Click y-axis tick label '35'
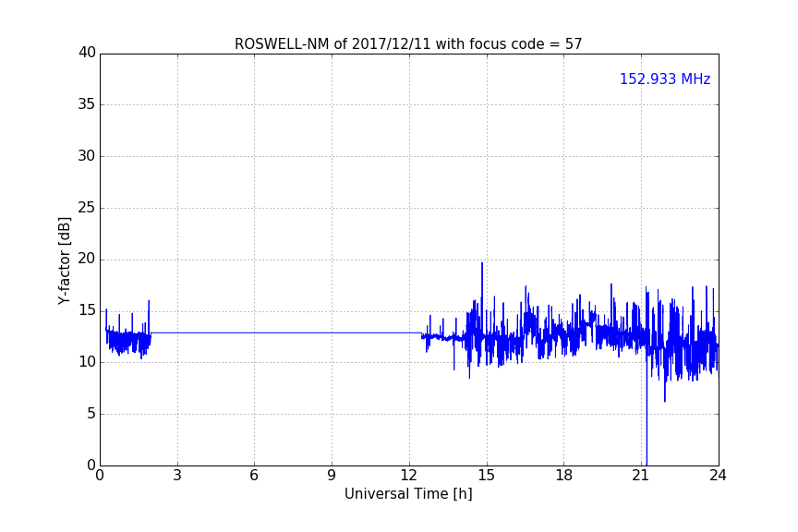798x532 pixels. [x=87, y=104]
